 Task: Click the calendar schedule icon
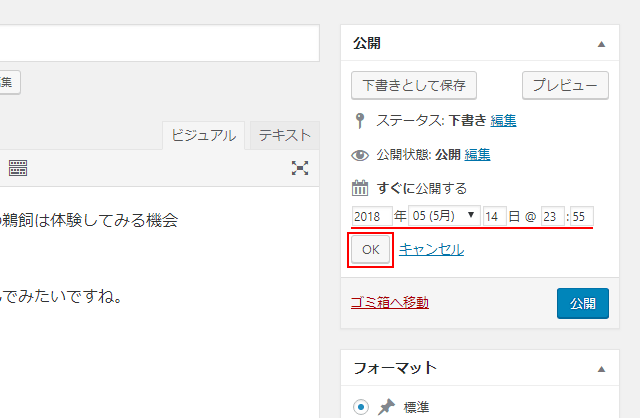click(x=361, y=188)
